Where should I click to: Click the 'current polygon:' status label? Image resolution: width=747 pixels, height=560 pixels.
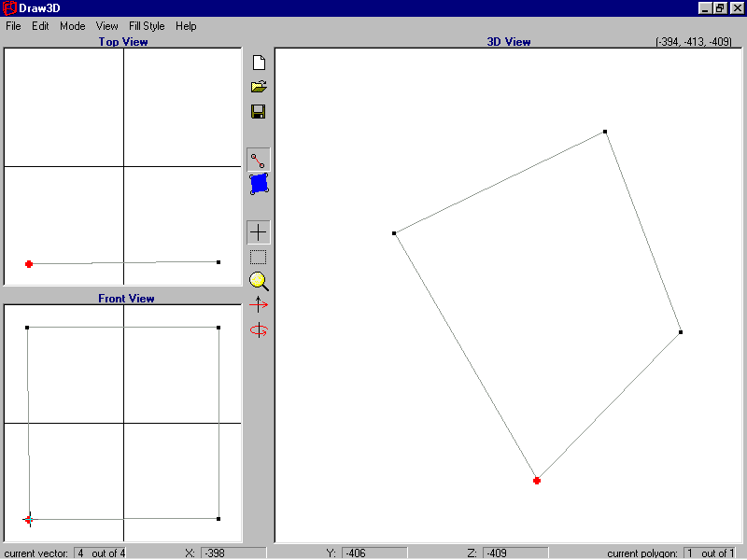pyautogui.click(x=642, y=553)
